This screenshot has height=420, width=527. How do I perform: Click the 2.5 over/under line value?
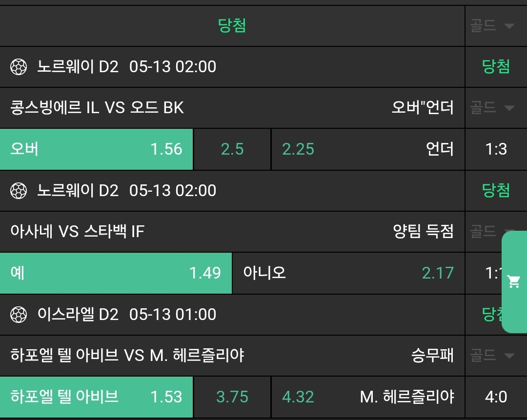[232, 149]
